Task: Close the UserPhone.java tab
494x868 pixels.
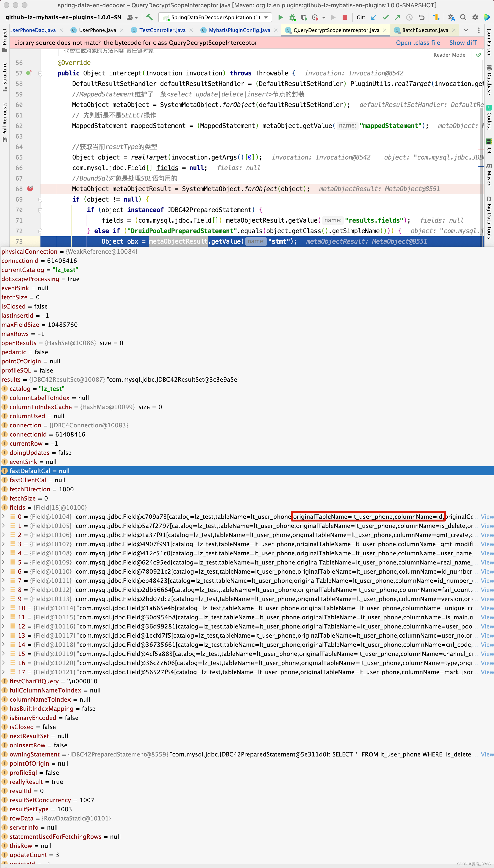Action: tap(122, 30)
